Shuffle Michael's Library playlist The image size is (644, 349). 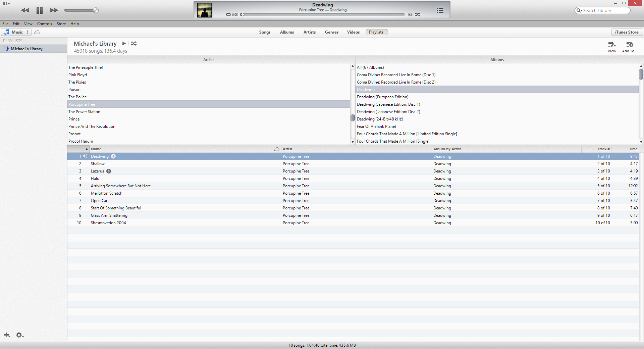tap(134, 44)
